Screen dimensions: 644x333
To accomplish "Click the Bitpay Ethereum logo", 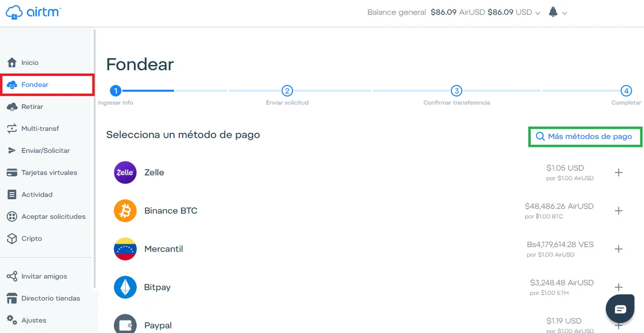I will [x=125, y=287].
